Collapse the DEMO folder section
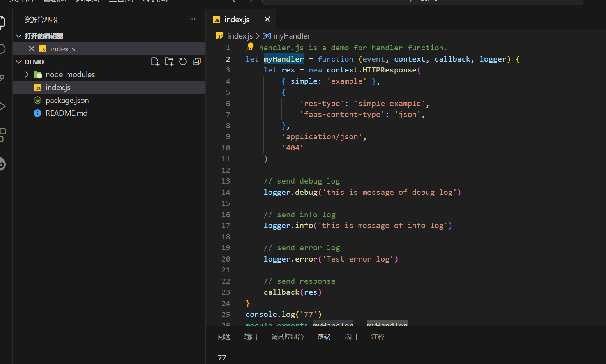 (18, 62)
